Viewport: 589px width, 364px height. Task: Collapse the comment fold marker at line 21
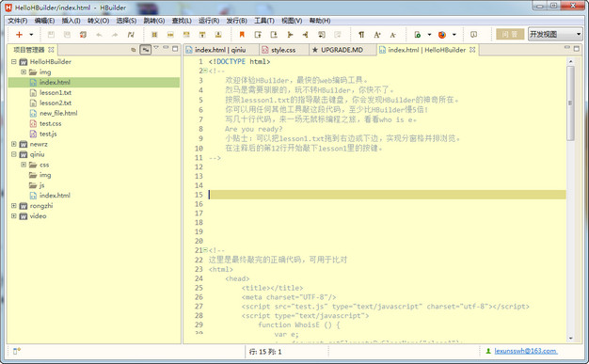[205, 250]
